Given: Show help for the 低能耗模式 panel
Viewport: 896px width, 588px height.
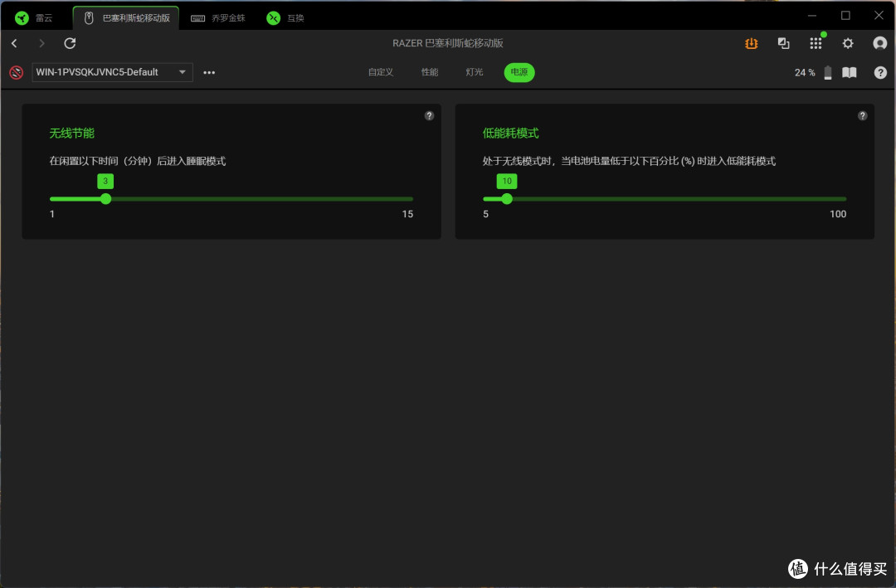Looking at the screenshot, I should click(x=862, y=115).
